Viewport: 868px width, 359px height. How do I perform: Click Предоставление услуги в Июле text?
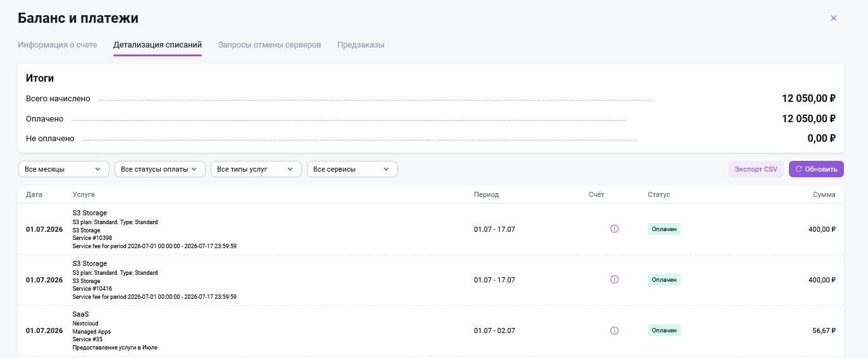coord(115,348)
